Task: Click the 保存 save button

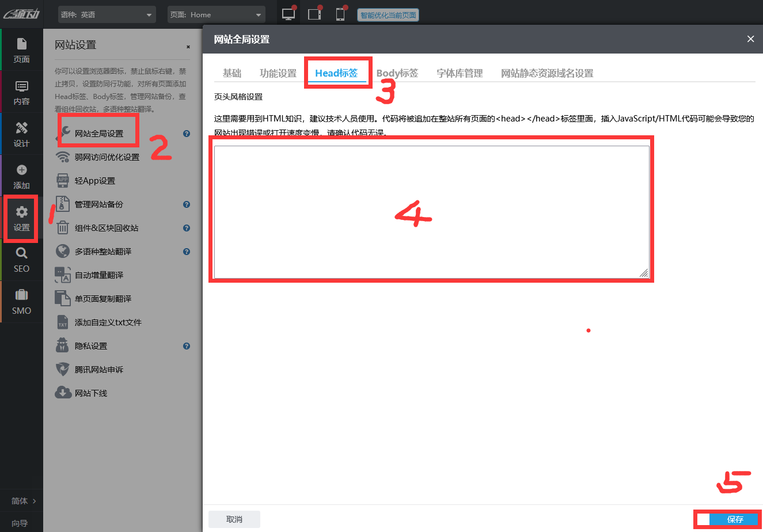Action: (x=734, y=519)
